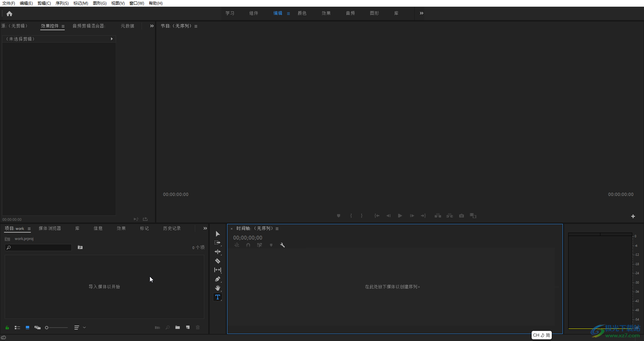Click the trash Clear icon in Project panel
Screen dimensions: 644x341
(198, 328)
